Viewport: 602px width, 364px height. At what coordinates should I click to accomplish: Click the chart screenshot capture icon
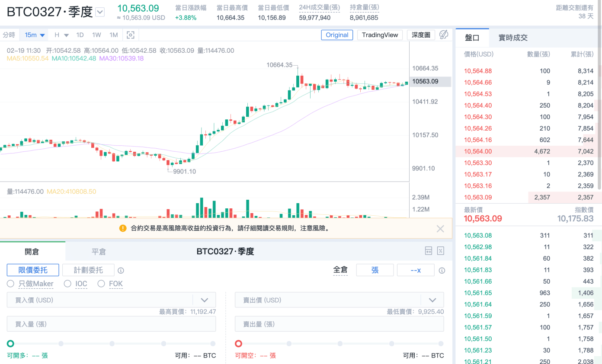(x=131, y=35)
